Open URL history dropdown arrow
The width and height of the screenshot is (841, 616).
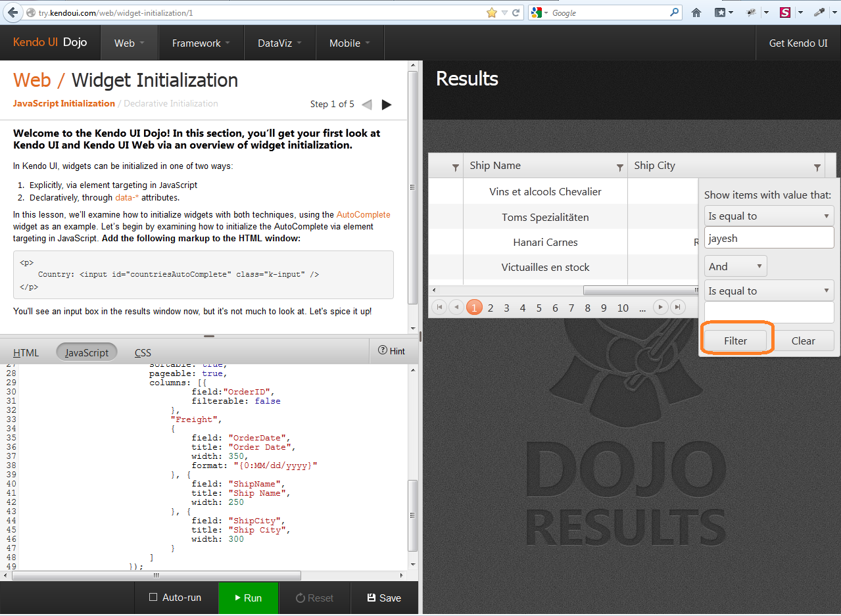504,12
